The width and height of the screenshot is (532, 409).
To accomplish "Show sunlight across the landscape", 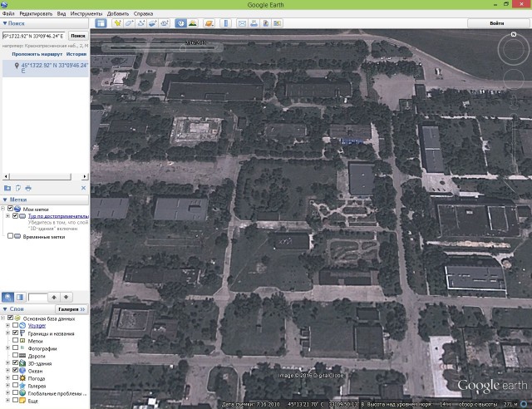I will click(x=192, y=23).
